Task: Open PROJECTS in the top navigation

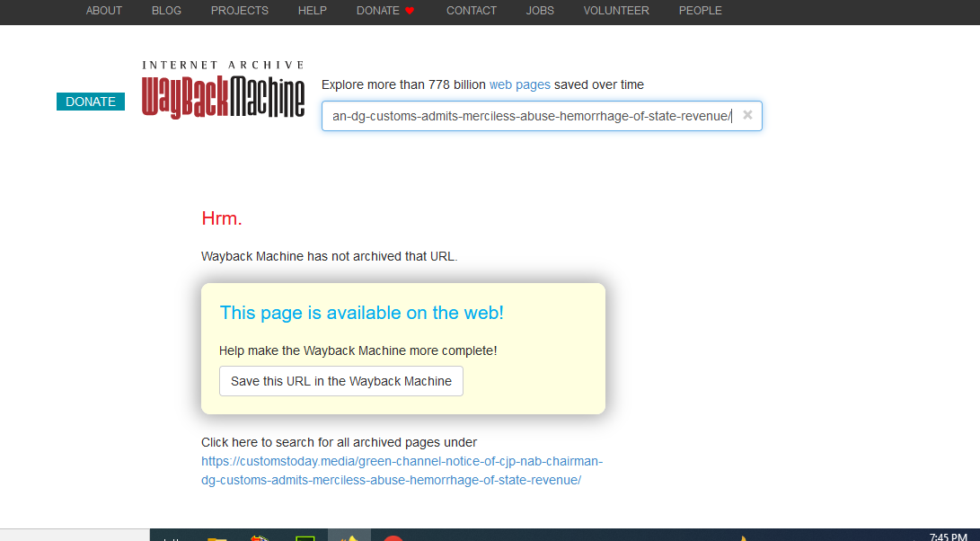Action: (x=239, y=11)
